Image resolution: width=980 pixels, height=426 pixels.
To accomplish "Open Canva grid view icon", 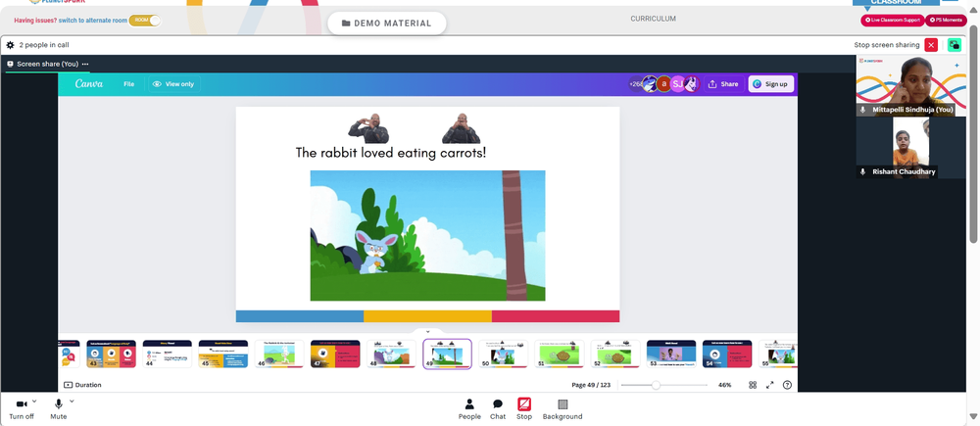I will [753, 385].
